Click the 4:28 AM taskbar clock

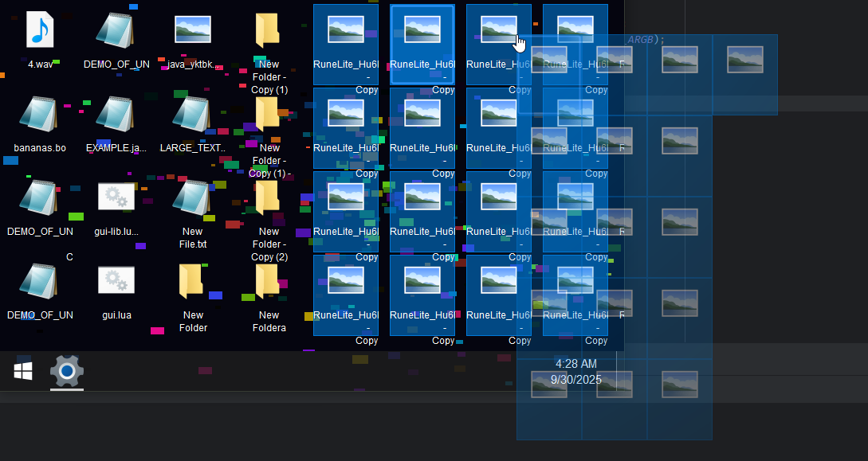(575, 372)
